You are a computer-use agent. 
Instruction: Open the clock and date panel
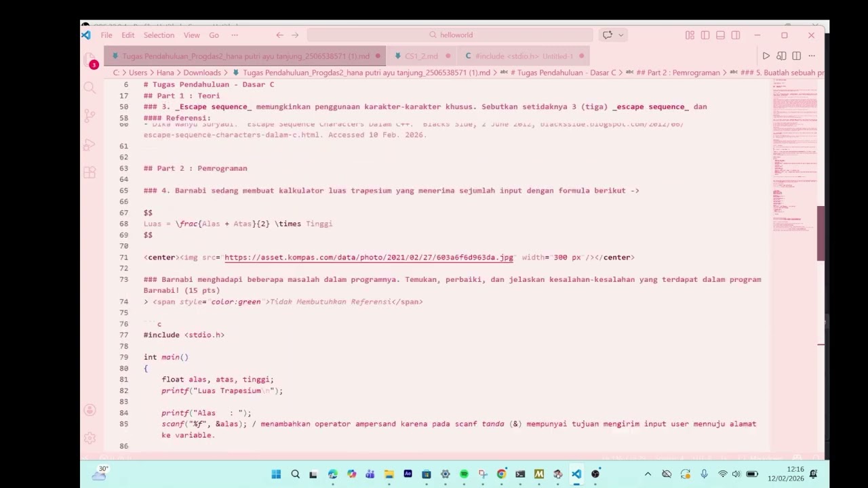tap(786, 474)
